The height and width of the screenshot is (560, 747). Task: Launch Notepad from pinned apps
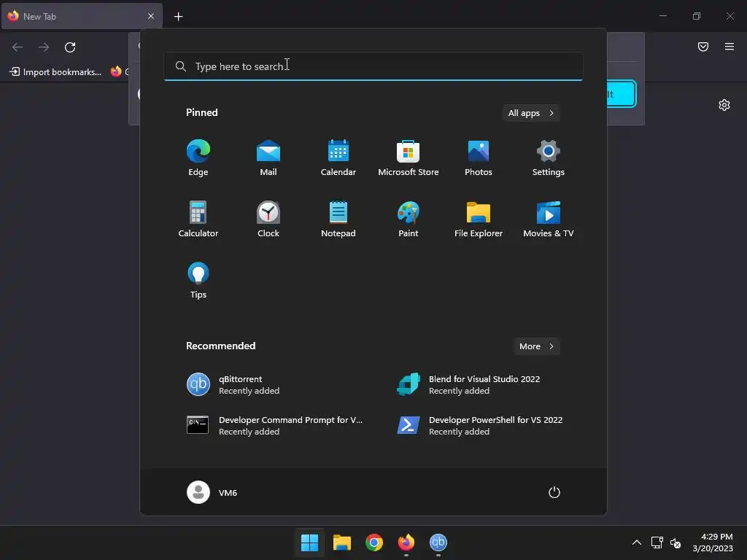click(338, 219)
